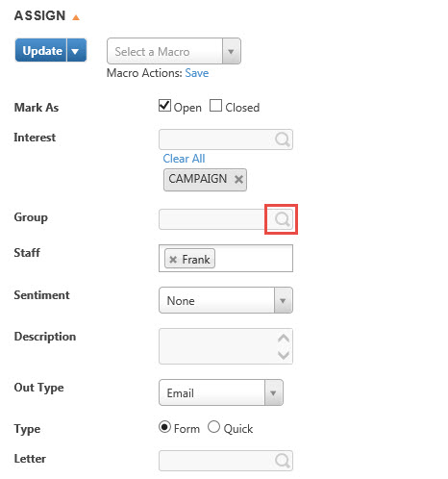
Task: Click the Interest field search icon
Action: pos(283,139)
